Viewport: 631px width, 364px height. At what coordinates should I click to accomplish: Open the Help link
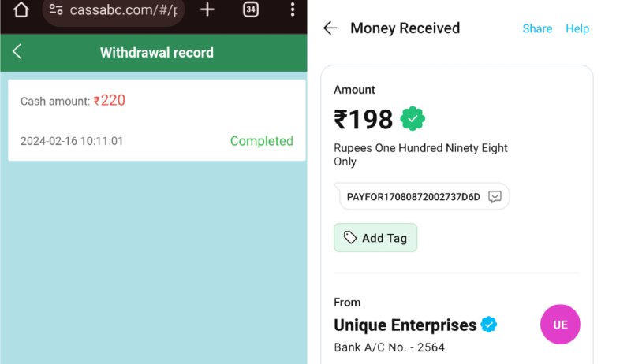[x=577, y=28]
